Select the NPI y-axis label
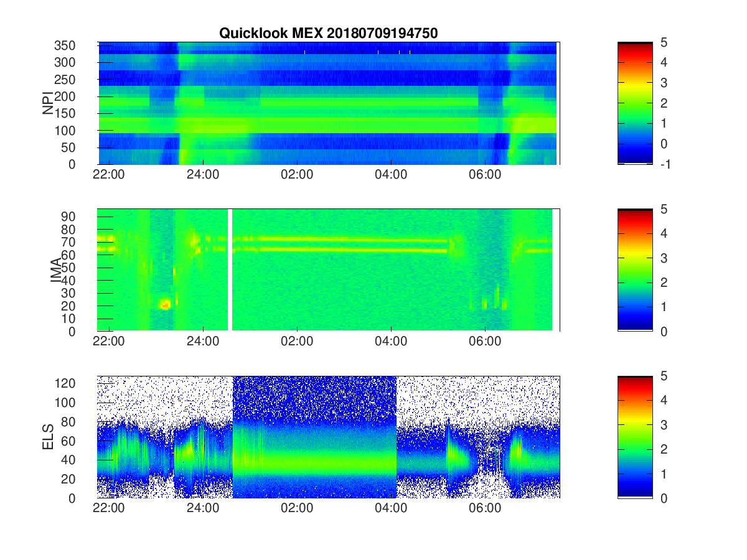 47,103
